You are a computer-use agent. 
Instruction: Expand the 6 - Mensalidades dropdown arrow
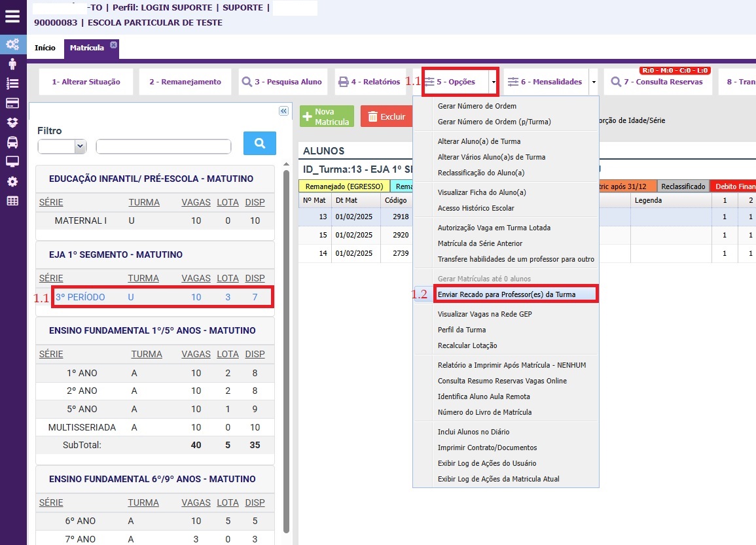coord(593,82)
